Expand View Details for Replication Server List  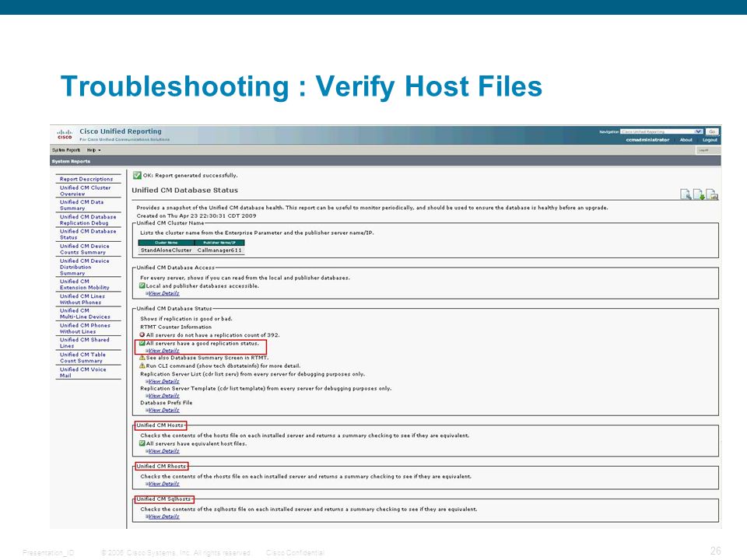(x=163, y=381)
